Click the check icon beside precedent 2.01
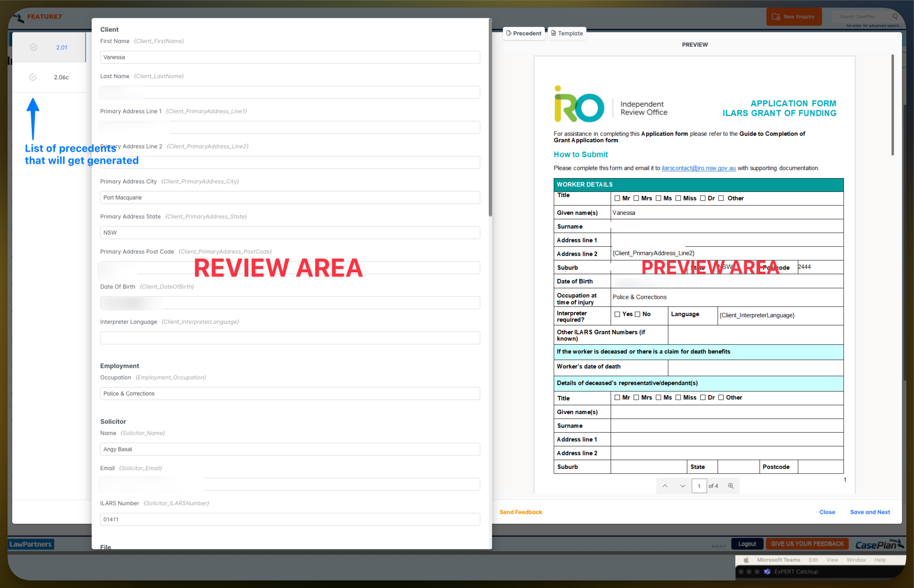 pyautogui.click(x=33, y=47)
